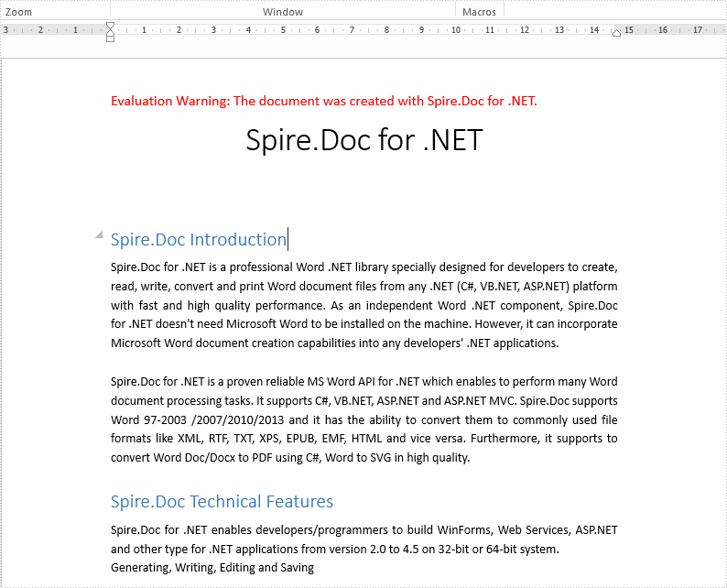
Task: Click the First Line Indent marker on the ruler
Action: click(110, 25)
